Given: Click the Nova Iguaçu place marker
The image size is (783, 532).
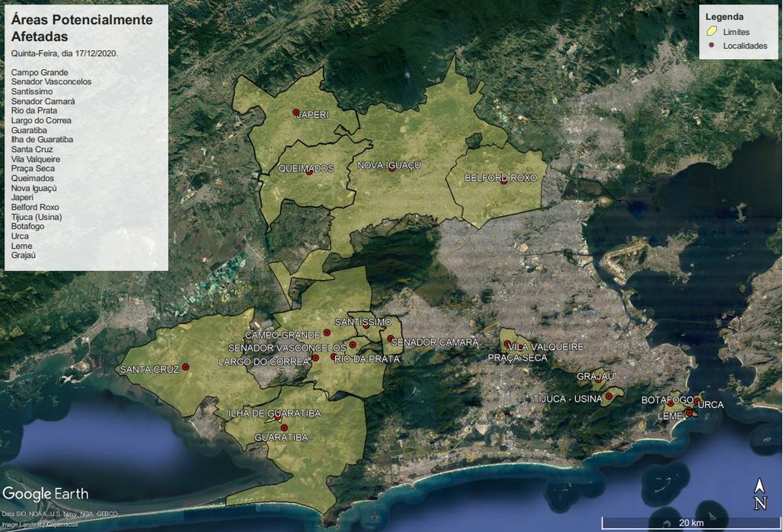Looking at the screenshot, I should pyautogui.click(x=391, y=168).
